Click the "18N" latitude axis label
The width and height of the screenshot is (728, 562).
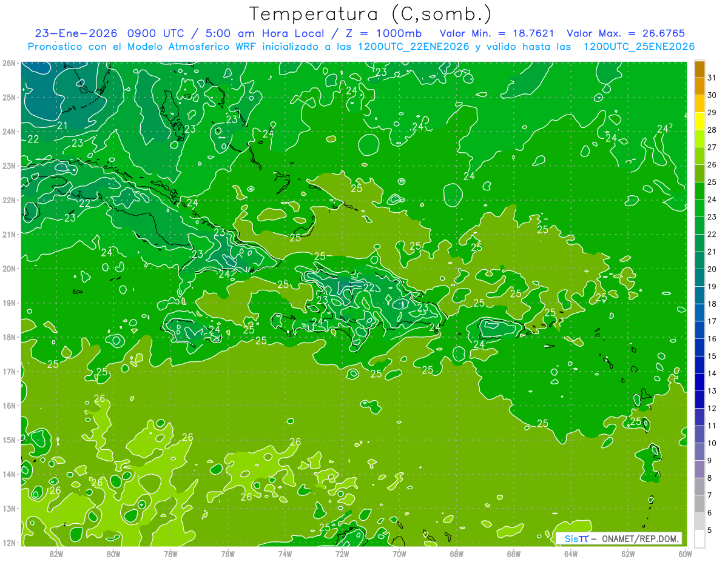pyautogui.click(x=8, y=337)
